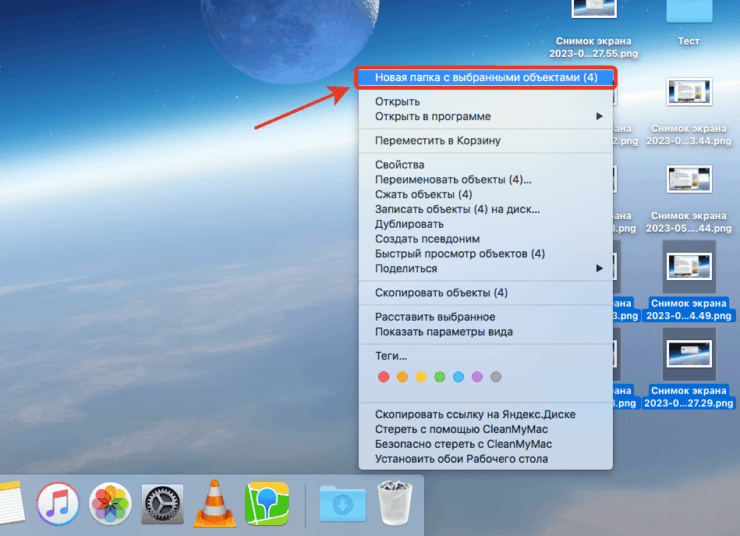Expand Открыть в программе submenu arrow
Viewport: 740px width, 536px height.
pyautogui.click(x=599, y=116)
